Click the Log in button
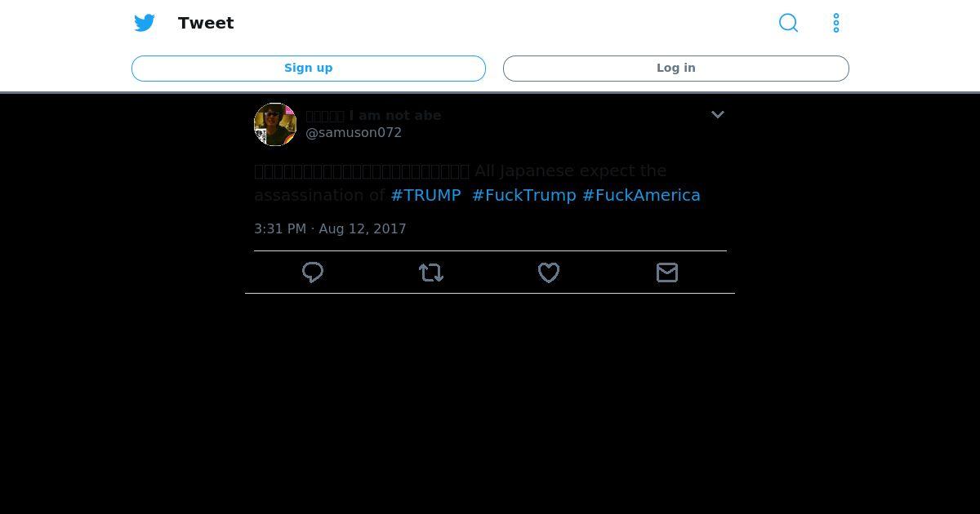 676,69
